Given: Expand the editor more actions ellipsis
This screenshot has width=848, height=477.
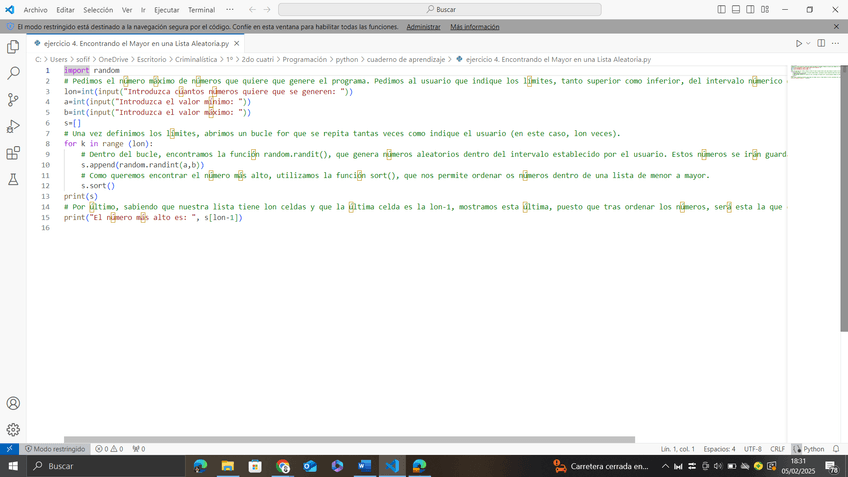Looking at the screenshot, I should pos(835,44).
